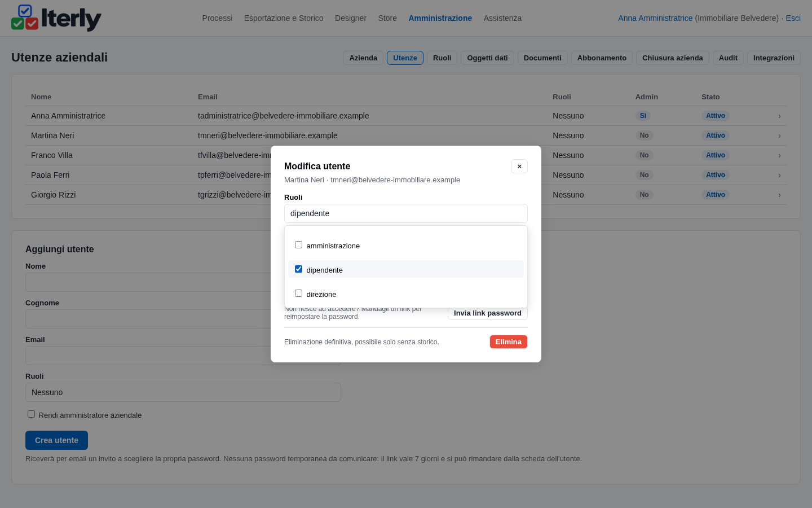Screen dimensions: 812x508
Task: Click the Iterly logo
Action: 56,18
